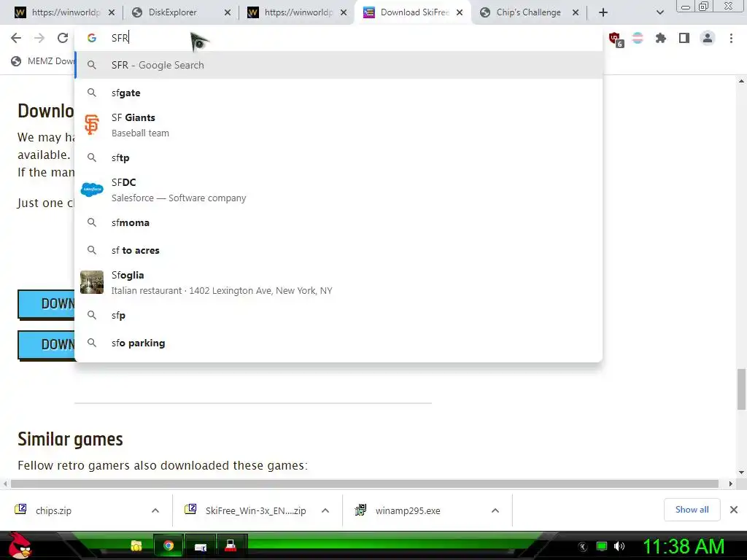Show all downloads
Viewport: 747px width, 560px height.
pyautogui.click(x=692, y=510)
